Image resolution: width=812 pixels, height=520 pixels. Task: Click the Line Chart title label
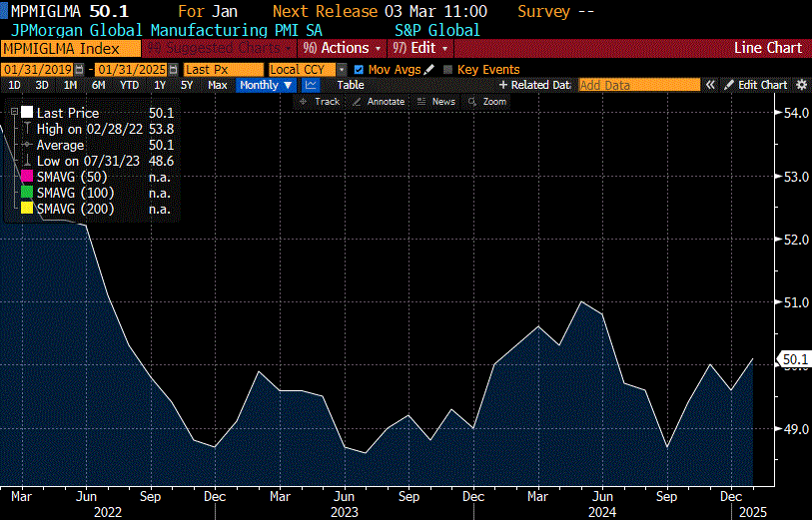[768, 48]
